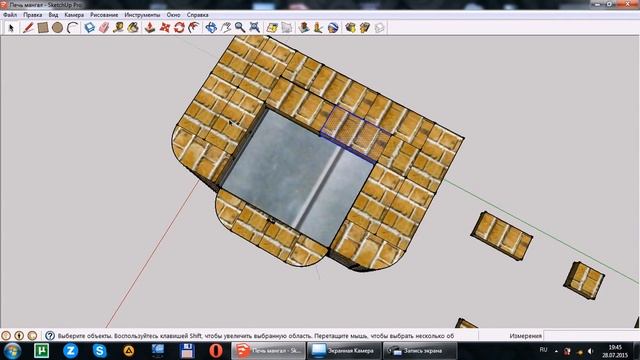Click the RU language indicator

point(543,350)
